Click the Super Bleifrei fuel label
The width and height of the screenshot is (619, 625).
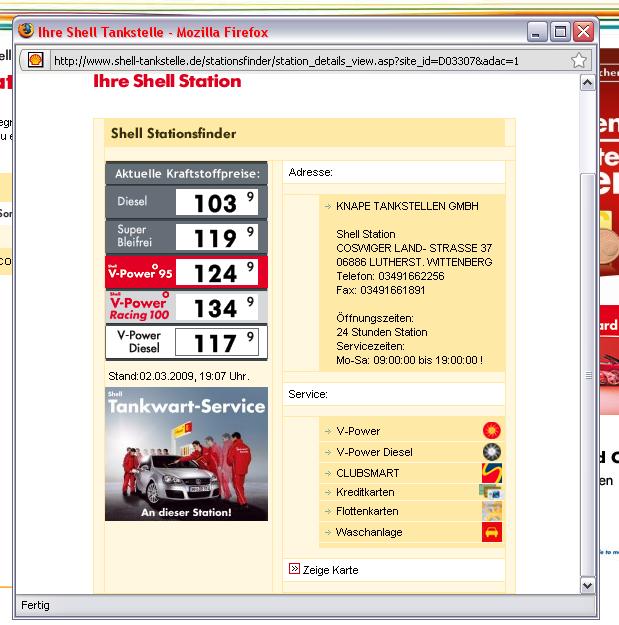[x=135, y=236]
